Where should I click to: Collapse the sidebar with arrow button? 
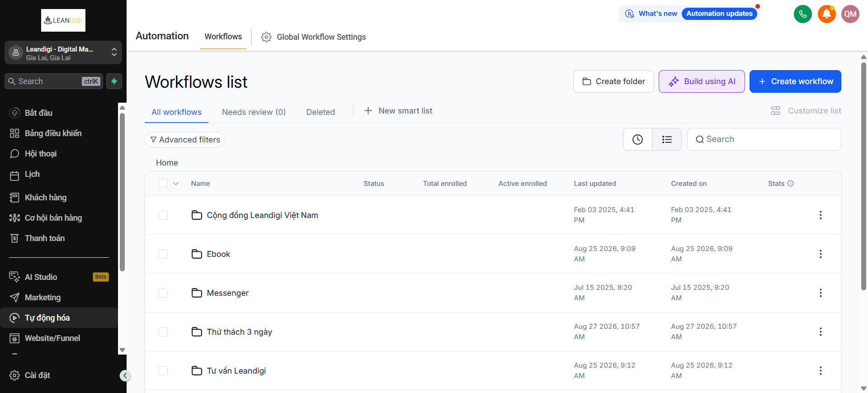[125, 376]
